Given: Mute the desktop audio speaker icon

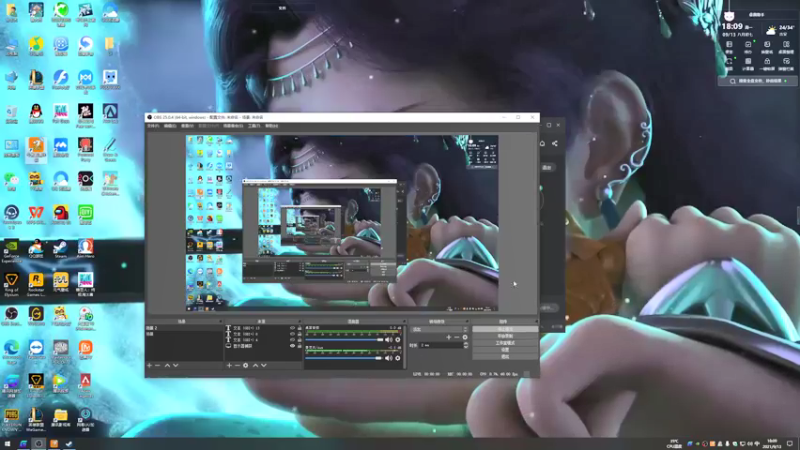Looking at the screenshot, I should point(389,339).
